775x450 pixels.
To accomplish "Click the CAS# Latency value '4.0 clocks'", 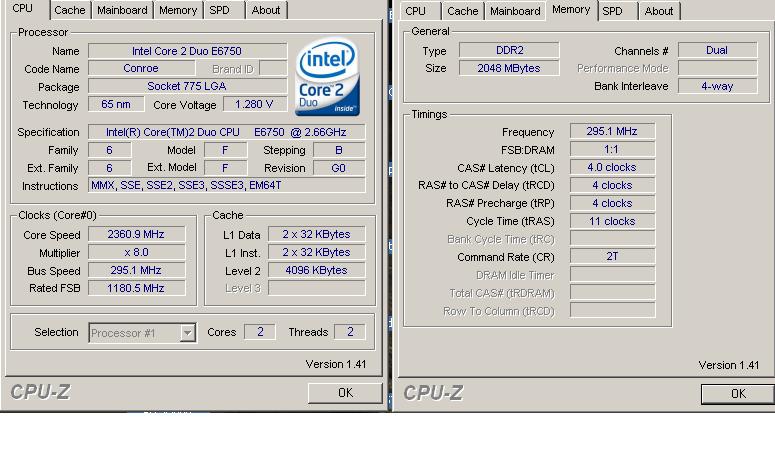I will pos(612,167).
